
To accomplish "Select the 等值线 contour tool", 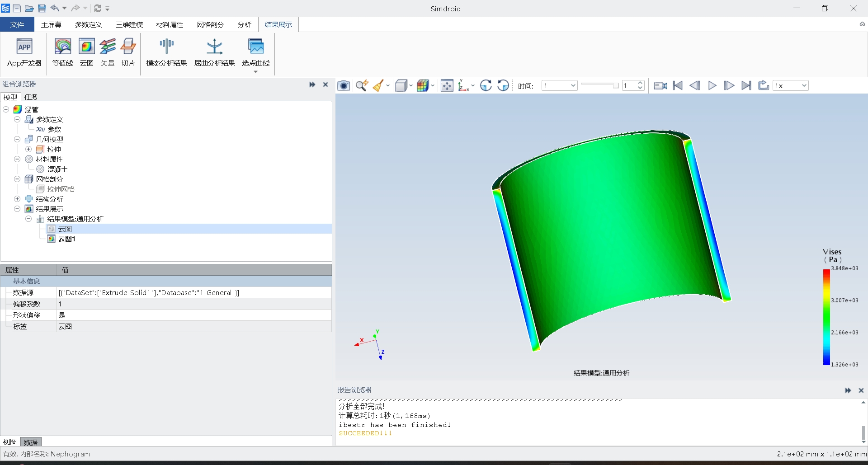I will (62, 52).
